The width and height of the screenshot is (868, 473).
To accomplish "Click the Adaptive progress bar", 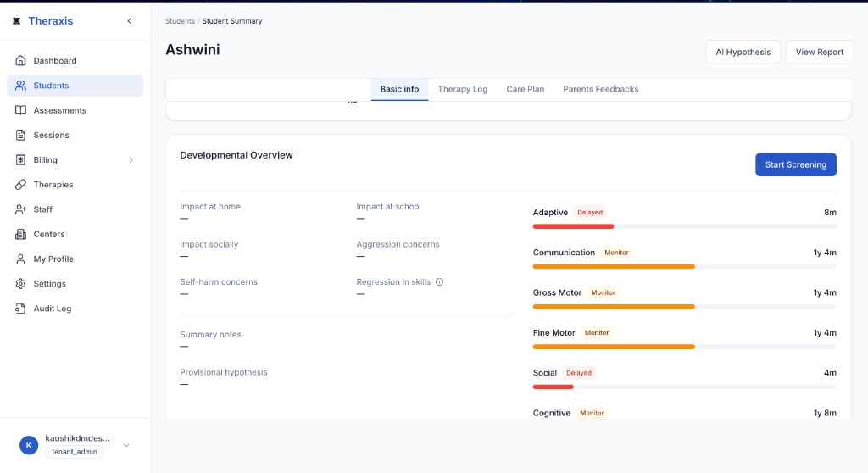I will (684, 226).
